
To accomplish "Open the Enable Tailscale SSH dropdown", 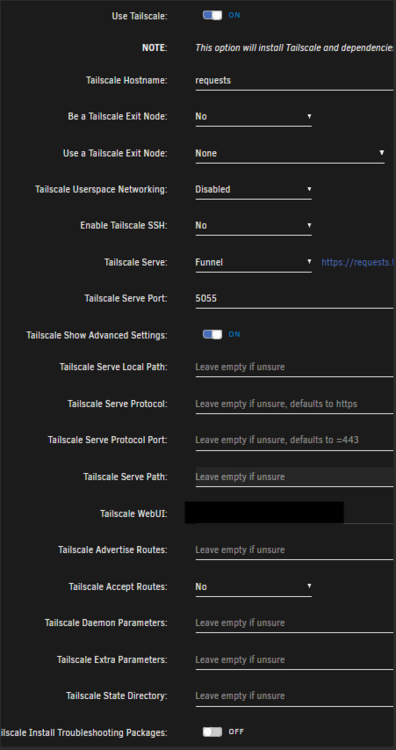I will 253,225.
